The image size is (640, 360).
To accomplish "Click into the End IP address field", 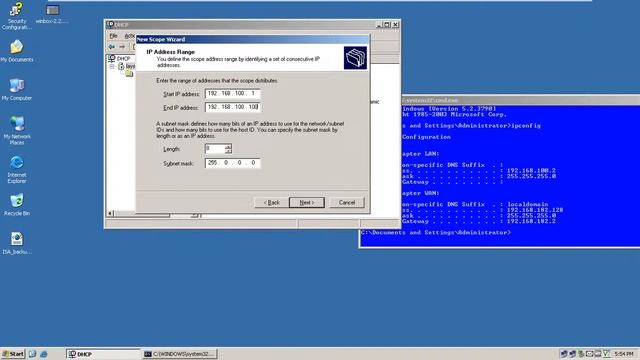I will [x=232, y=107].
